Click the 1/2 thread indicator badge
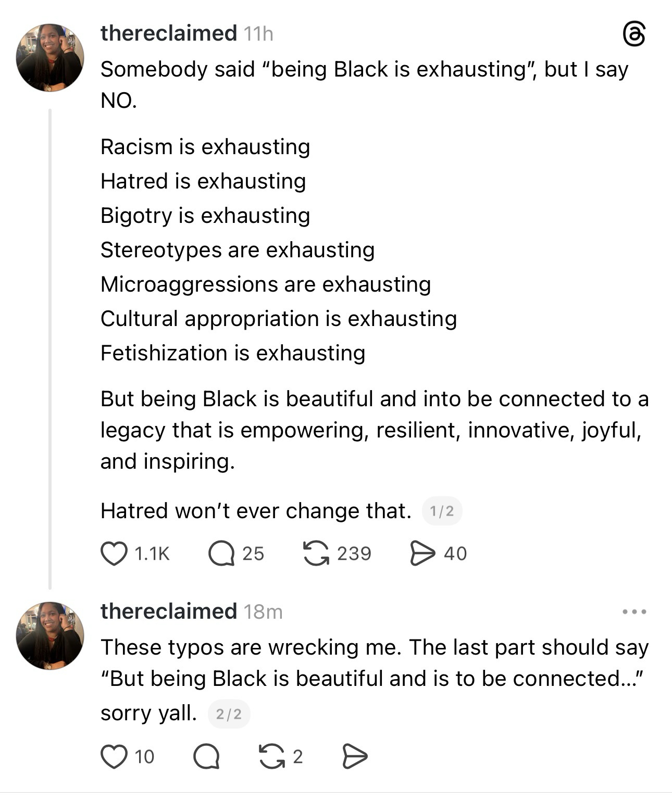Image resolution: width=672 pixels, height=801 pixels. [x=442, y=511]
